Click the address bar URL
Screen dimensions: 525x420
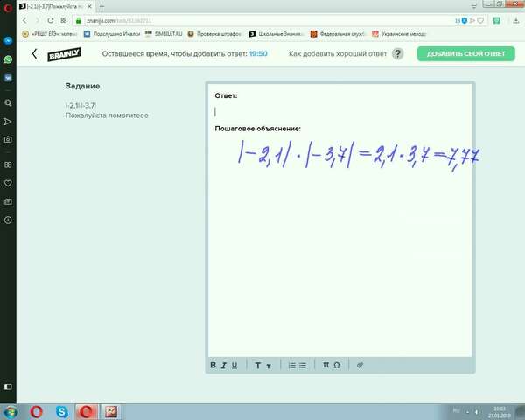point(119,21)
